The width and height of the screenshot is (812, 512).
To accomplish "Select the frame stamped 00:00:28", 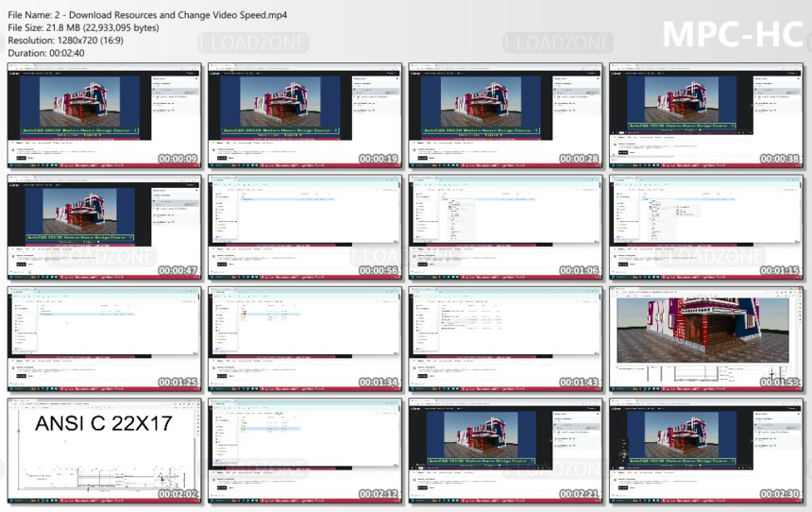I will (x=505, y=115).
